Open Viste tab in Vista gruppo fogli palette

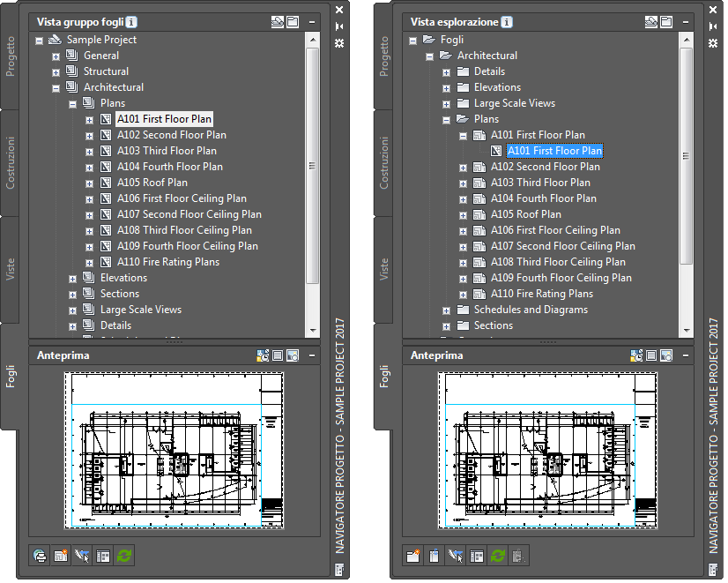[11, 269]
